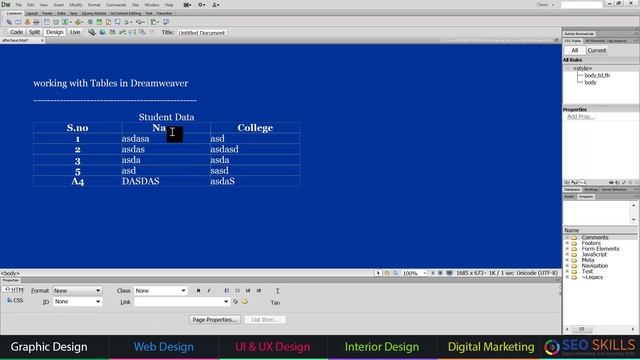The width and height of the screenshot is (640, 360).
Task: Click the Title field showing Untitled Document
Action: tap(202, 33)
